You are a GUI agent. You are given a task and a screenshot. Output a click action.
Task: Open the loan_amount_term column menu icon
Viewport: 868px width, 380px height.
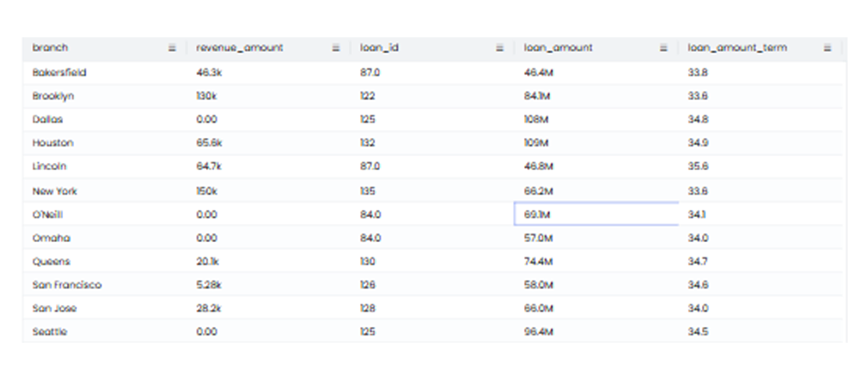(x=827, y=48)
